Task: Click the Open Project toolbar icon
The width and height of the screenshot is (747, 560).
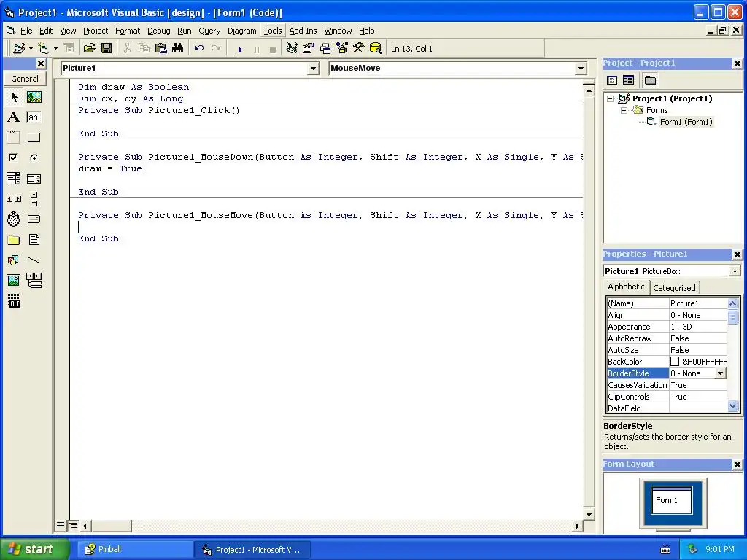Action: point(89,49)
